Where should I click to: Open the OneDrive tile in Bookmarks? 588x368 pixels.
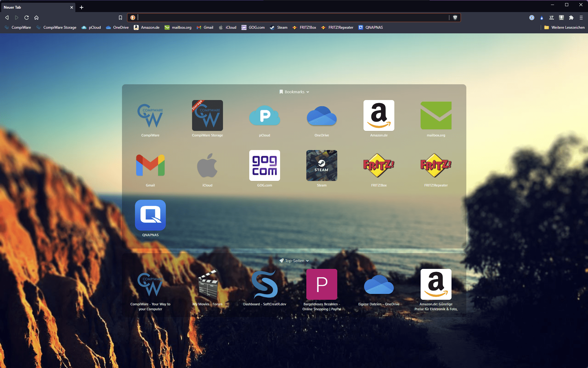coord(322,119)
